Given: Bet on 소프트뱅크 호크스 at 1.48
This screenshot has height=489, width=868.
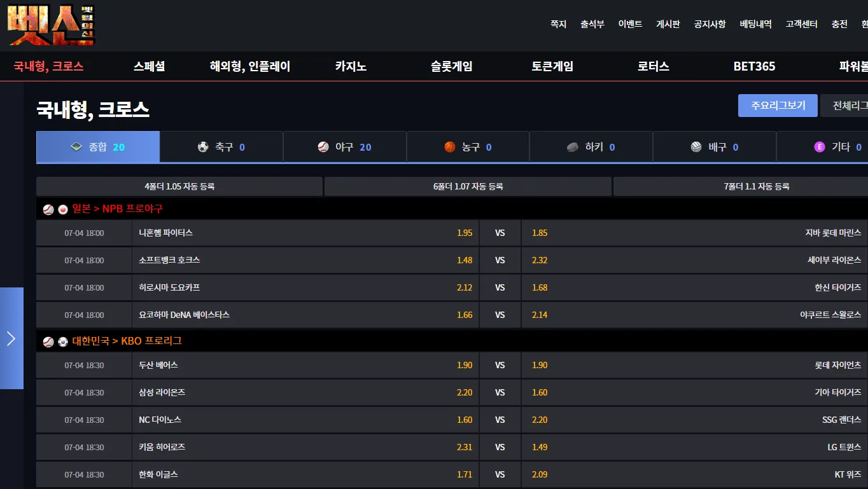Looking at the screenshot, I should click(x=305, y=260).
